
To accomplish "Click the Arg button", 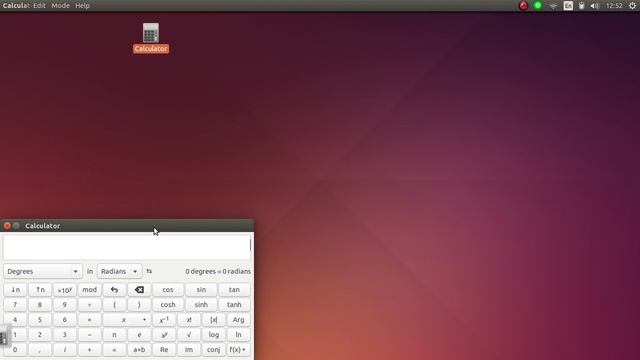I will [x=238, y=320].
